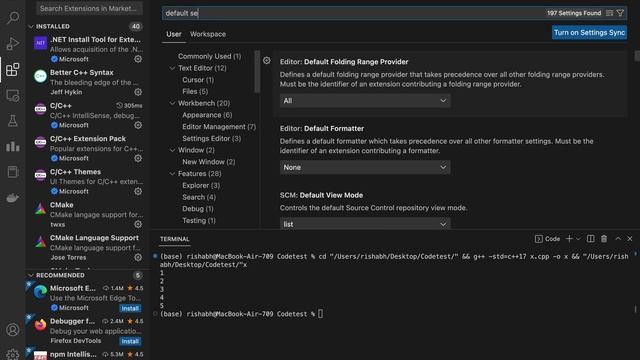The height and width of the screenshot is (360, 640).
Task: Click the settings tree scrollbar
Action: [257, 71]
